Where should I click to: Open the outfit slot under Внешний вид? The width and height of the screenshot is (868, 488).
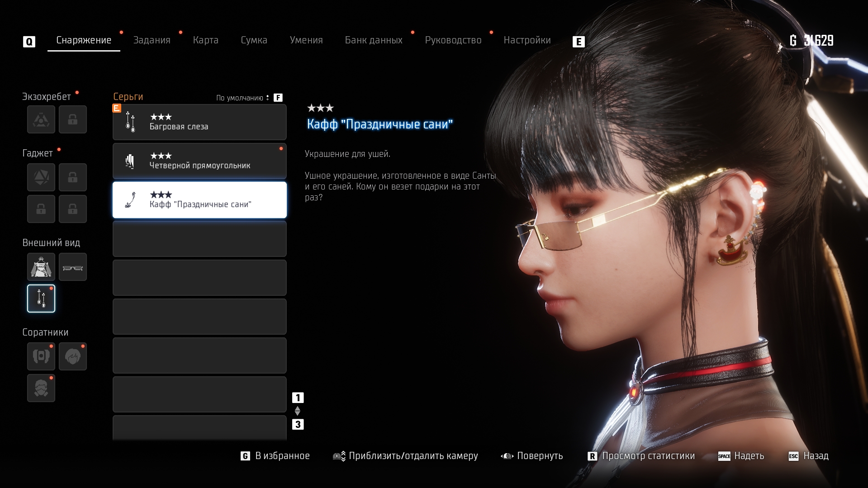(x=41, y=267)
